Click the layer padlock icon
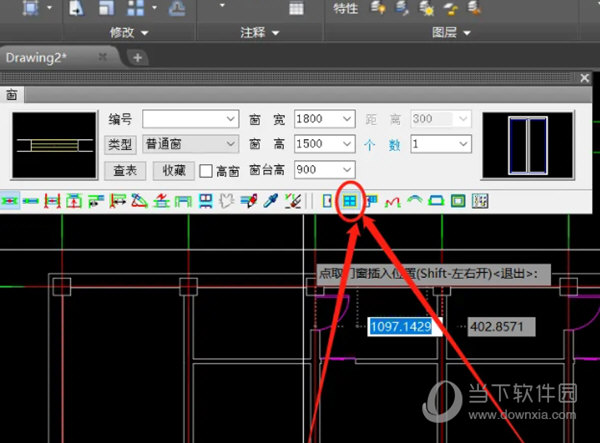Screen dimensions: 600x443 click(451, 9)
